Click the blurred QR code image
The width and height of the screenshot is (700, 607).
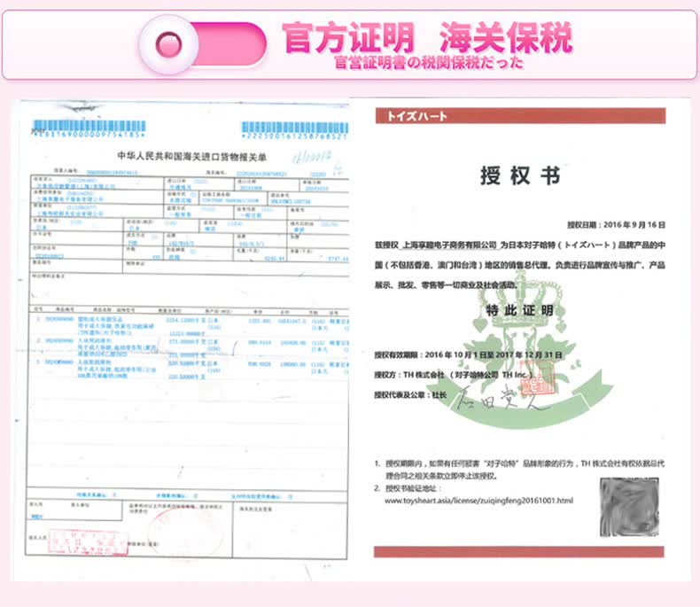pos(629,507)
